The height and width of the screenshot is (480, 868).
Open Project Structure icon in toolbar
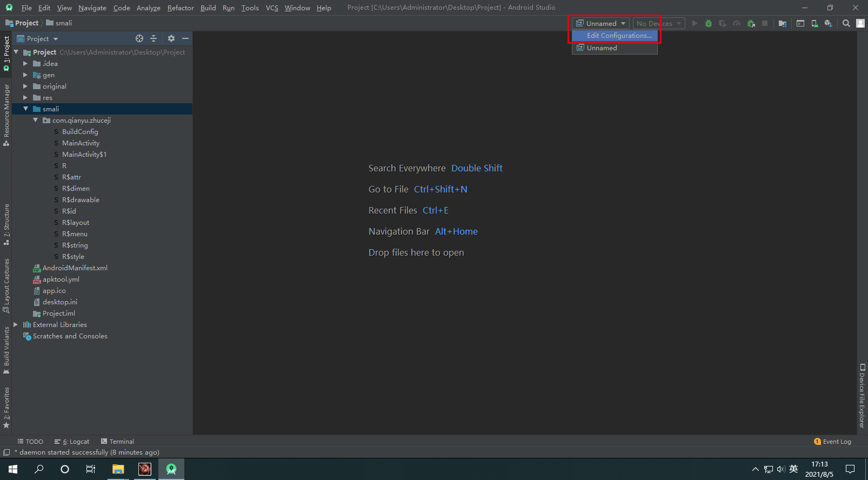pos(783,23)
